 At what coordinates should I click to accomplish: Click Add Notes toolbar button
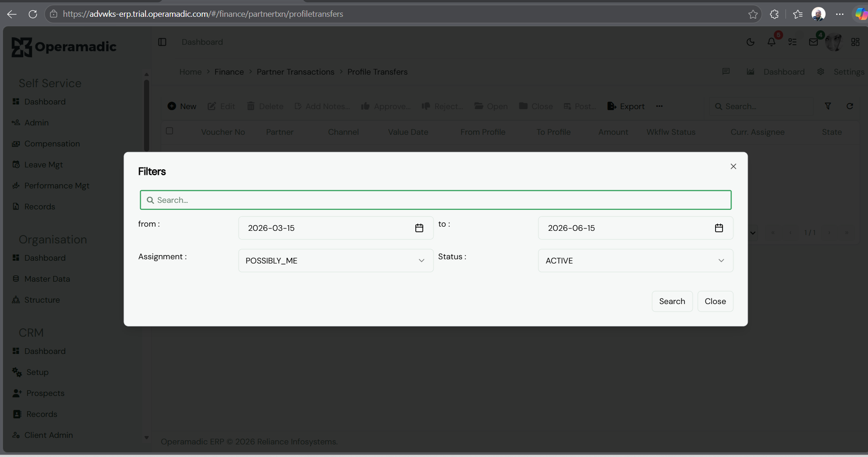click(x=322, y=106)
